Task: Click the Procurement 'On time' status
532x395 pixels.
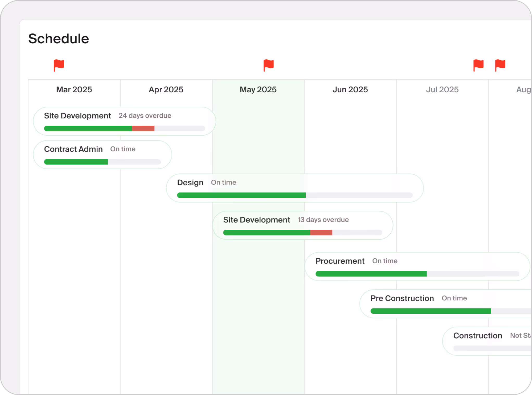Action: (385, 261)
